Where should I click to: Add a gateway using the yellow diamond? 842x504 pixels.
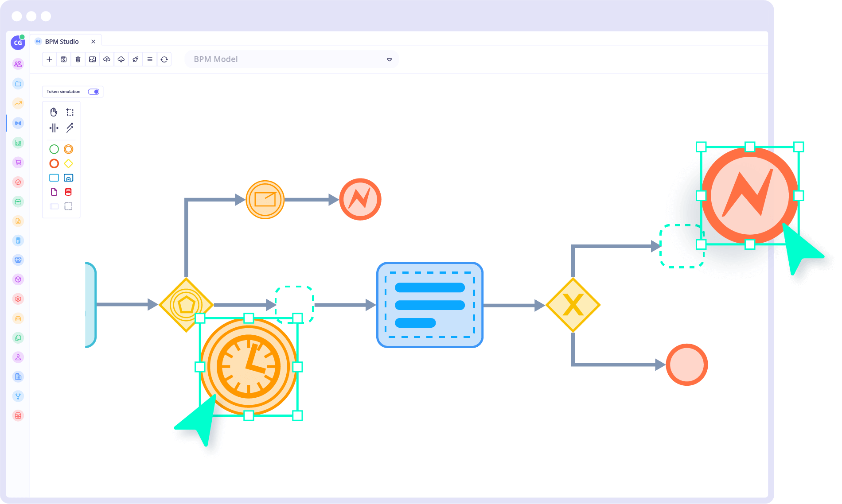(x=68, y=163)
